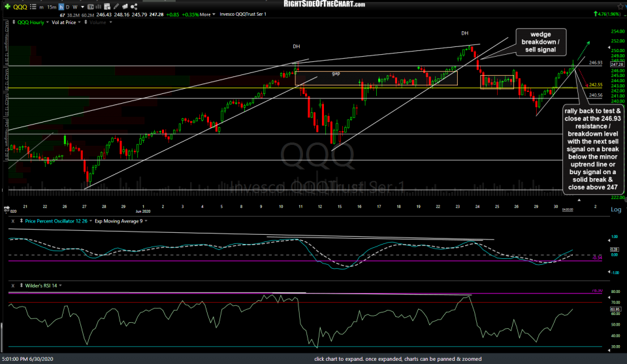The width and height of the screenshot is (627, 364).
Task: Click the 246.93 resistance level label
Action: click(596, 63)
